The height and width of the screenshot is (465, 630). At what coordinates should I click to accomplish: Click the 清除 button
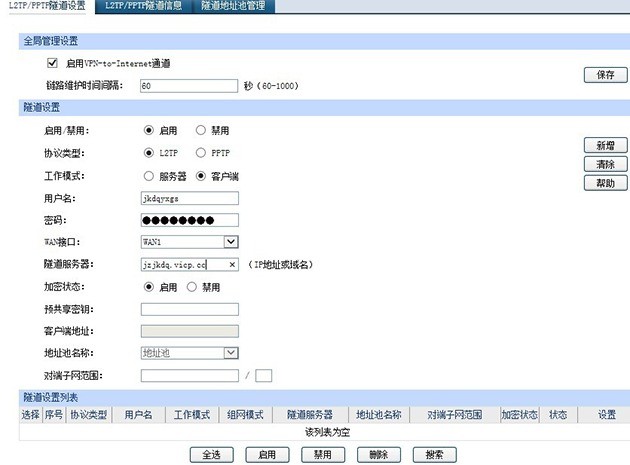click(x=605, y=164)
